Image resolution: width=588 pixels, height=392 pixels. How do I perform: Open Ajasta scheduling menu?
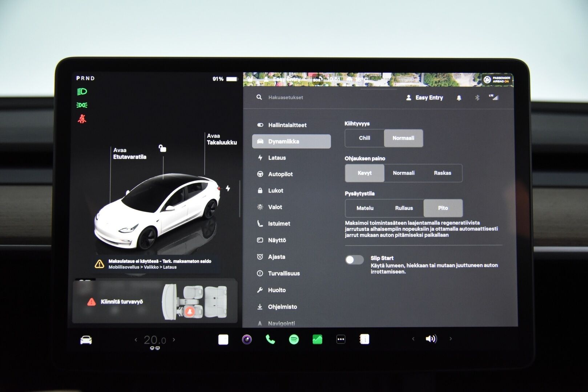(x=291, y=257)
